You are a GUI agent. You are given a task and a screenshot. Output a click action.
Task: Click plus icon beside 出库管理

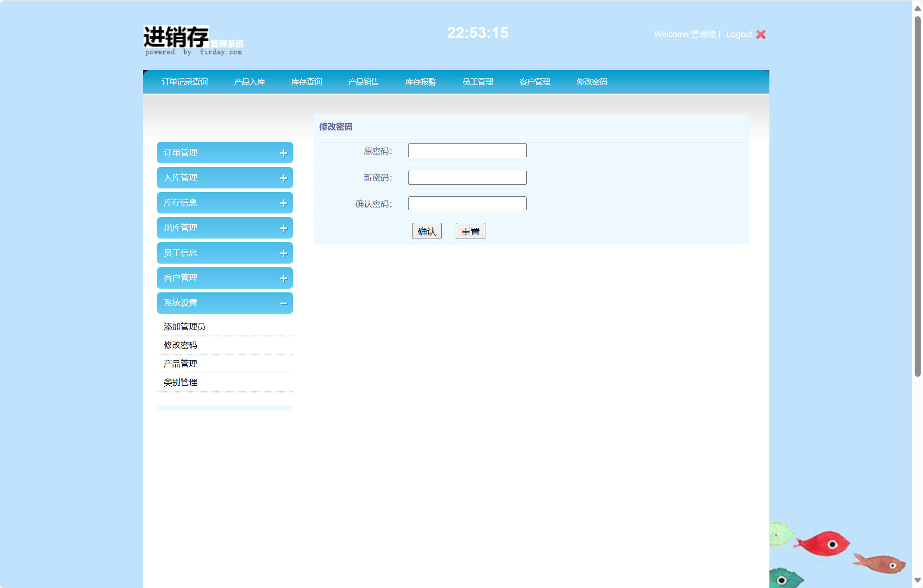point(284,228)
